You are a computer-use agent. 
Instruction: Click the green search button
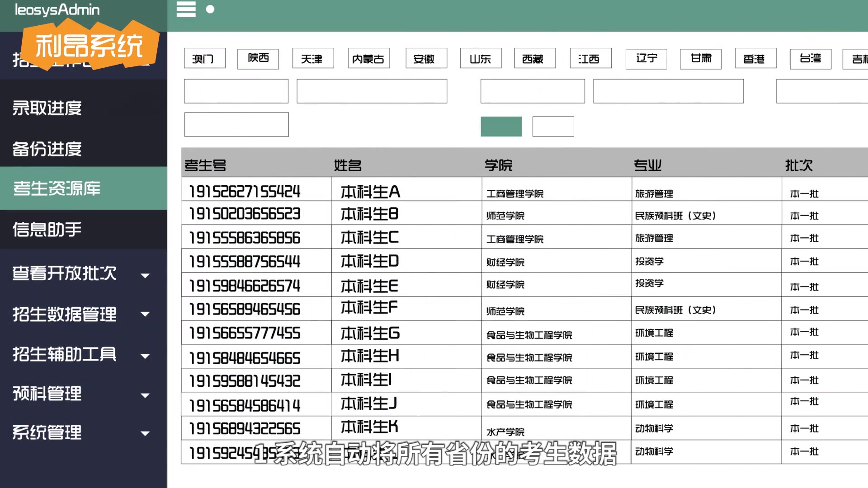coord(501,127)
